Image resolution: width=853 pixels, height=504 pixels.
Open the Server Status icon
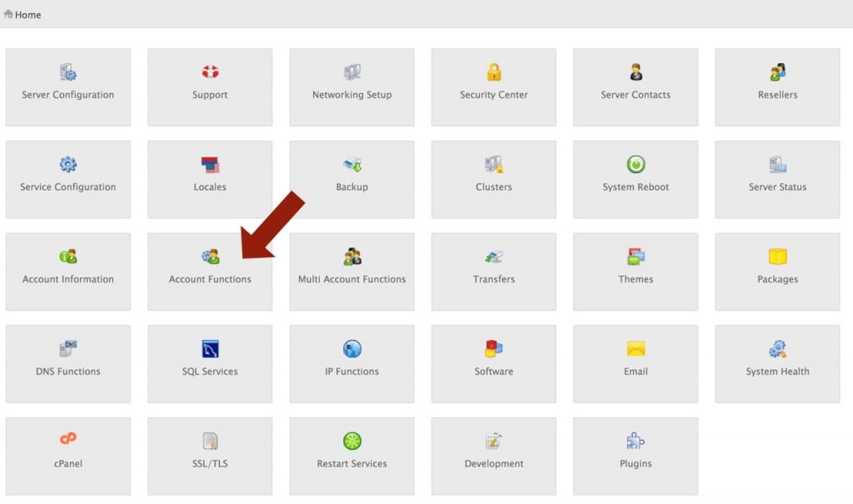click(x=778, y=164)
